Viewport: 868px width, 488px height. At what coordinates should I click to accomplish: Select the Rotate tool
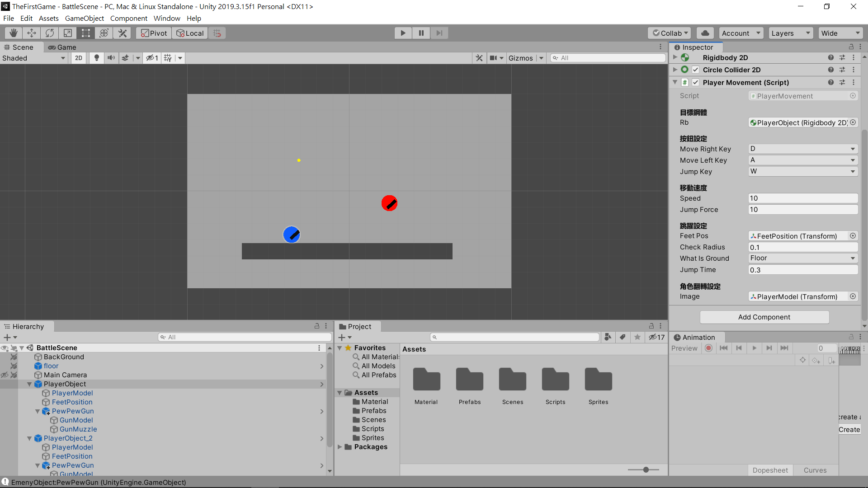tap(50, 33)
